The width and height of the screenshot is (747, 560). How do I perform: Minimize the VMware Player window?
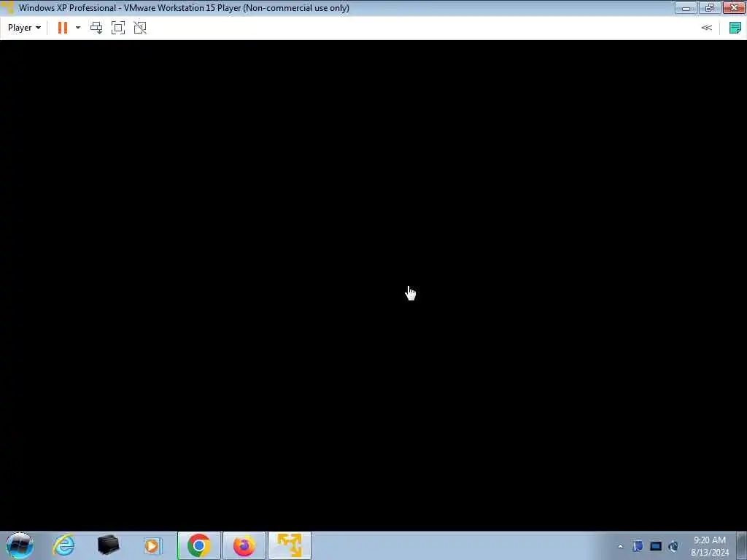(x=686, y=7)
